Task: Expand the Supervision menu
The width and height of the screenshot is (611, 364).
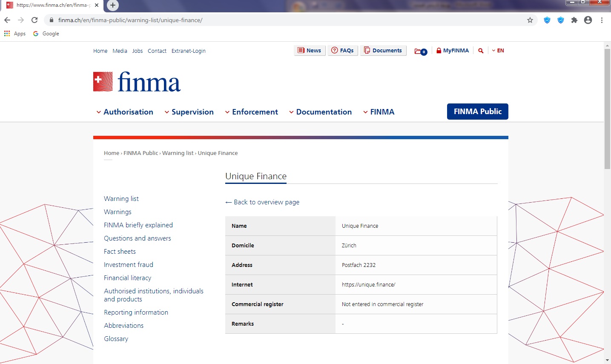Action: click(x=189, y=112)
